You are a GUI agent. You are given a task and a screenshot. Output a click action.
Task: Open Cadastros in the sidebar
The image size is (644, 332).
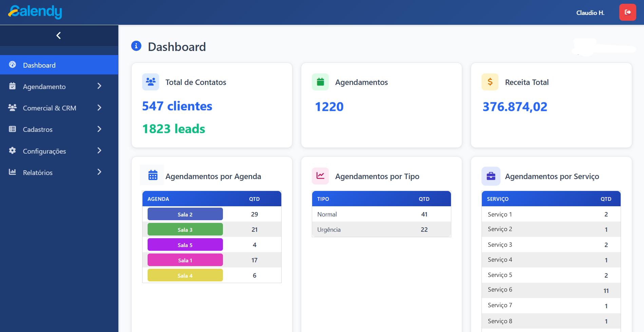(x=38, y=129)
